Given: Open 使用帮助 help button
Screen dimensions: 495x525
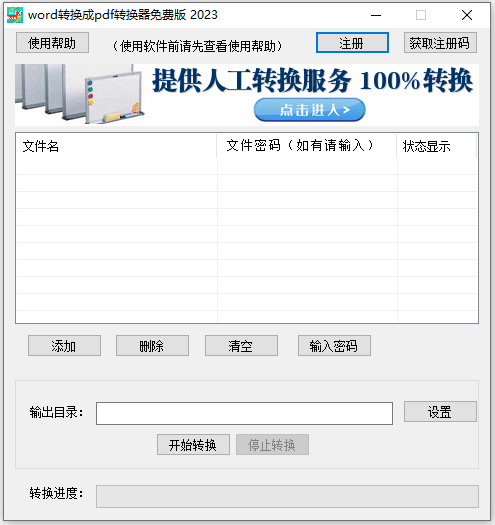Looking at the screenshot, I should pyautogui.click(x=52, y=43).
